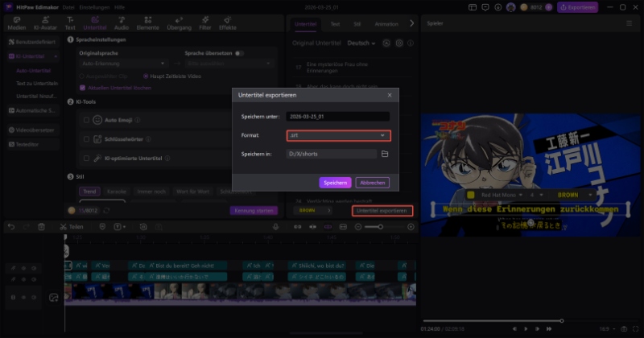Screen dimensions: 644x338
Task: Click the player hamburger menu icon
Action: (x=630, y=23)
